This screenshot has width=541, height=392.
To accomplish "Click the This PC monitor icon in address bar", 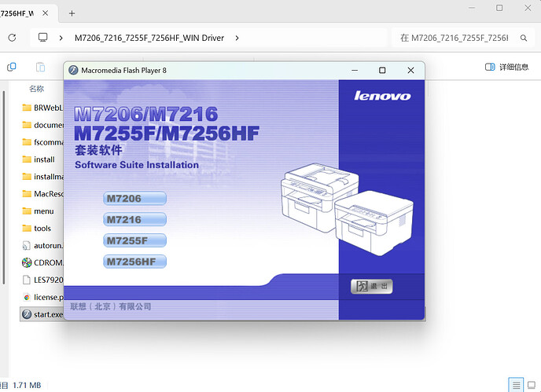I will (42, 38).
